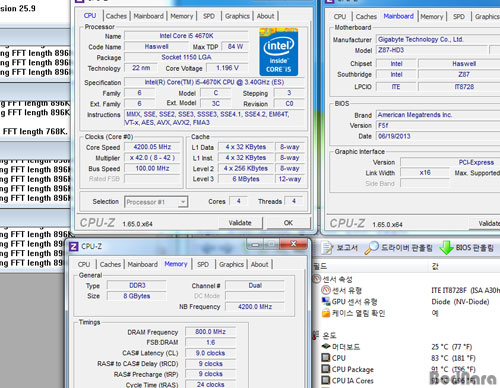Click the IT8728 LPCIO value
This screenshot has height=388, width=500.
click(464, 87)
